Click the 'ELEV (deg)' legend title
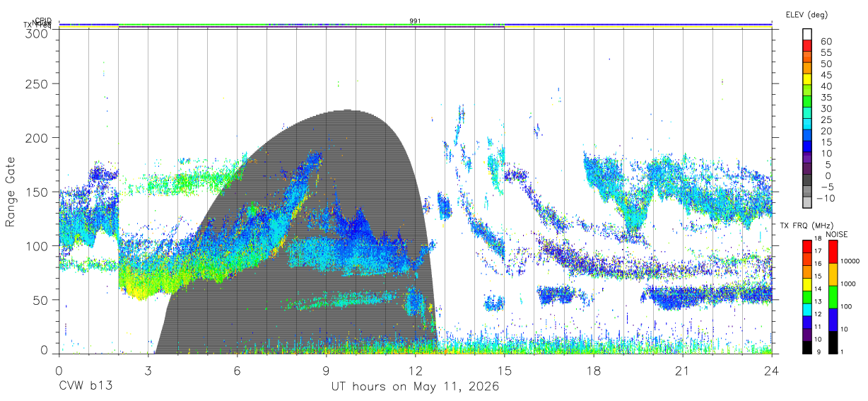The height and width of the screenshot is (401, 868). pos(807,14)
